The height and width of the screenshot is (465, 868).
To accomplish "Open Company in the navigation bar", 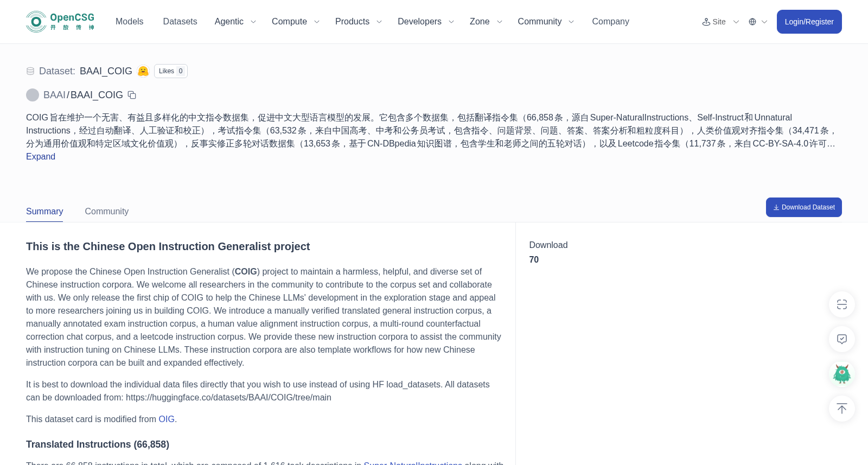I will click(x=610, y=22).
